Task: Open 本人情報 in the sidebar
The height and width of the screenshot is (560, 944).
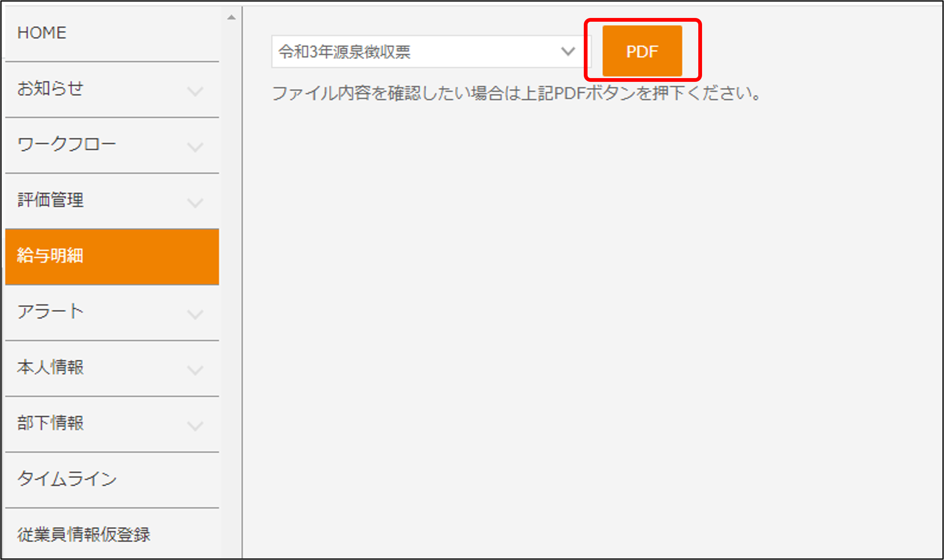Action: (x=50, y=367)
